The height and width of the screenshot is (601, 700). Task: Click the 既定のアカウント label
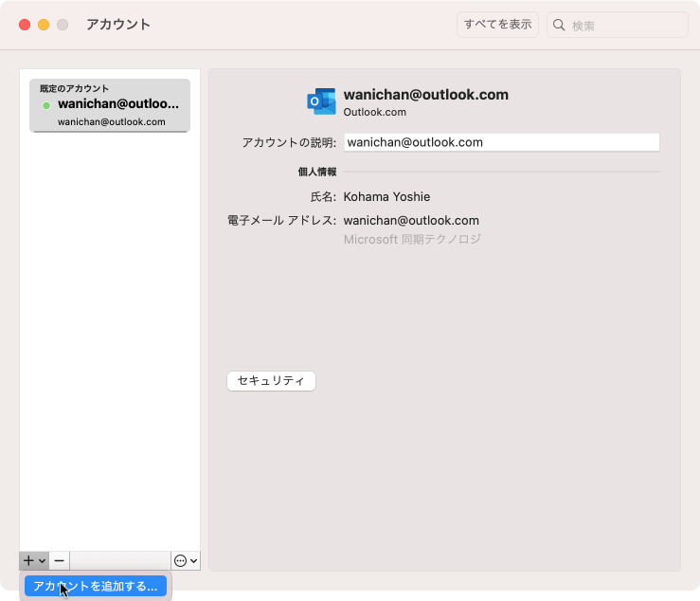(x=74, y=88)
